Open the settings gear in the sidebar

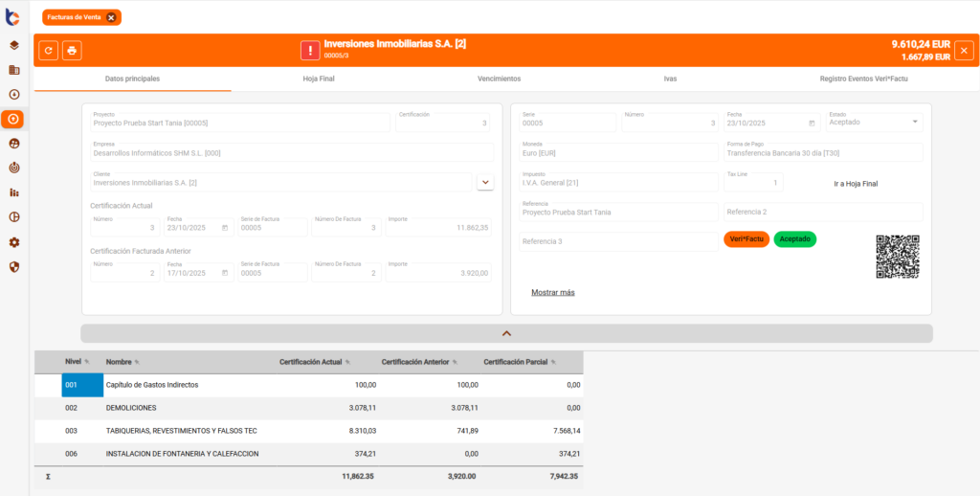pos(14,242)
